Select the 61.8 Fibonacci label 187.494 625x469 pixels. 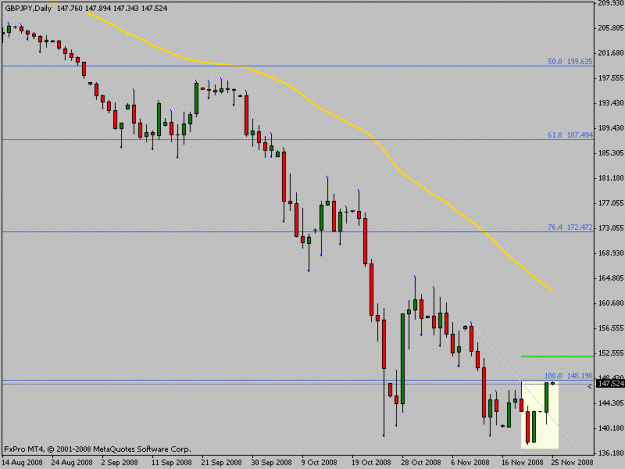click(x=570, y=135)
